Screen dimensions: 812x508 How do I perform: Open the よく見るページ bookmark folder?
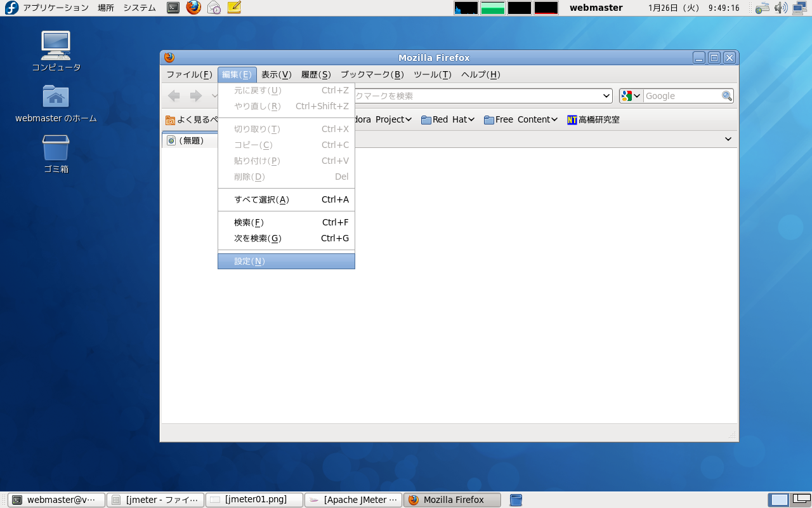(192, 119)
